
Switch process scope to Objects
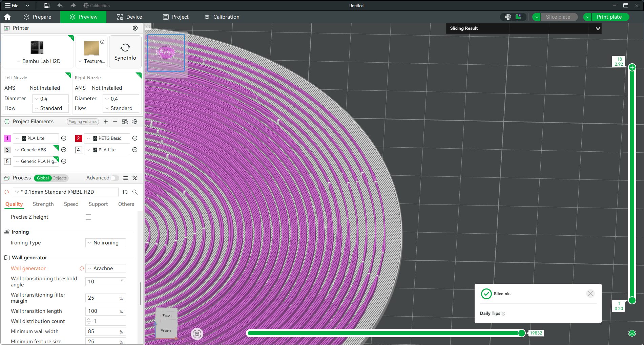point(60,178)
